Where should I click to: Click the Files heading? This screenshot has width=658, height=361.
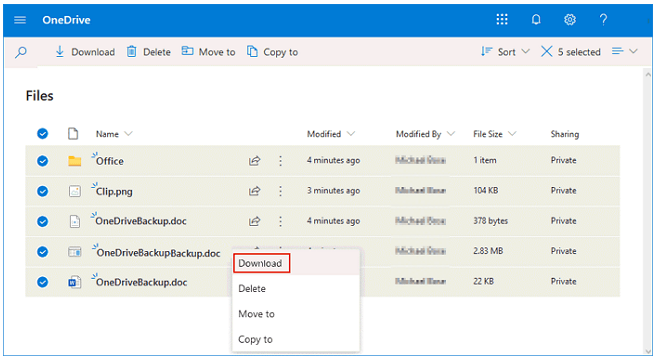tap(39, 96)
